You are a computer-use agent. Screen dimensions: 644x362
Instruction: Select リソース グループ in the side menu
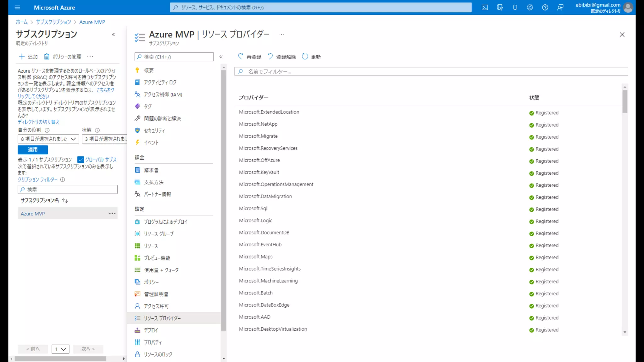pos(158,234)
